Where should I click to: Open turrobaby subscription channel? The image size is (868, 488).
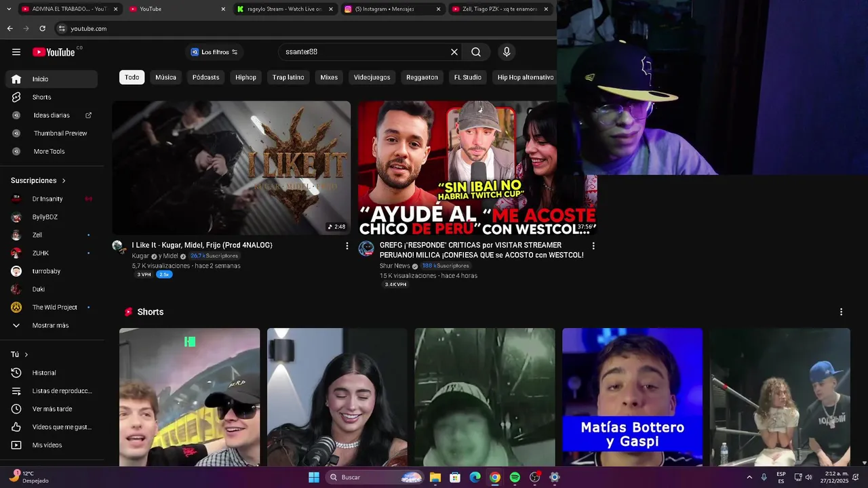(x=52, y=271)
